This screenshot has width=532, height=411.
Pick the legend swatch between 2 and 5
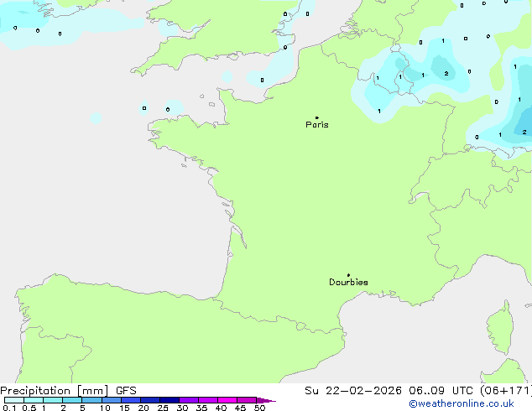pos(72,400)
